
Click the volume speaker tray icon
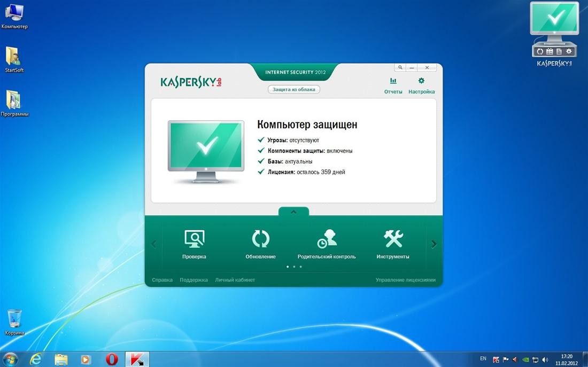(545, 360)
